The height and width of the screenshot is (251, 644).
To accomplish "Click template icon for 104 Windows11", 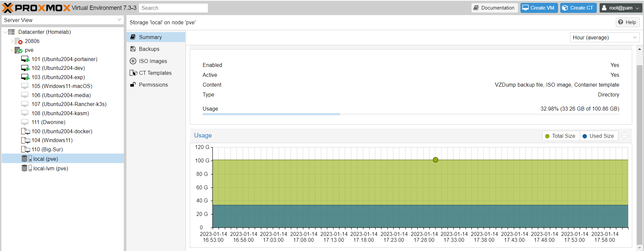I will 25,140.
